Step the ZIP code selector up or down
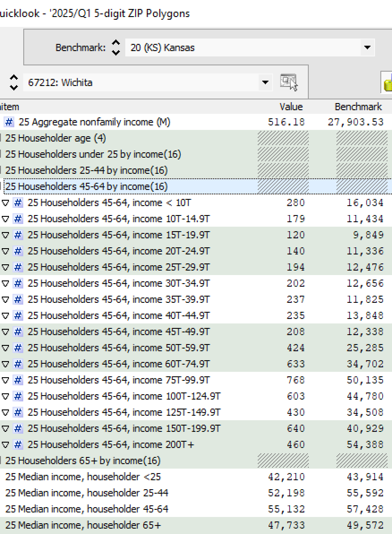The width and height of the screenshot is (392, 534). point(14,82)
